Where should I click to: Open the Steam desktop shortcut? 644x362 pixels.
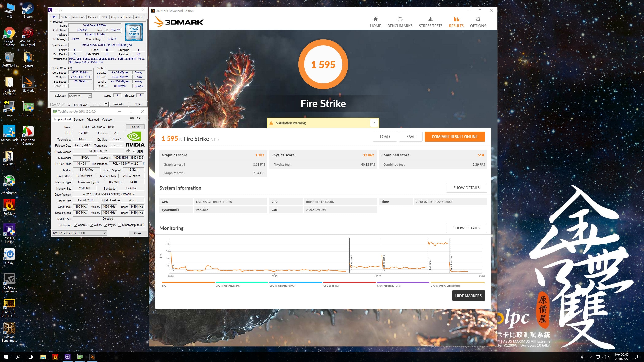pos(28,10)
